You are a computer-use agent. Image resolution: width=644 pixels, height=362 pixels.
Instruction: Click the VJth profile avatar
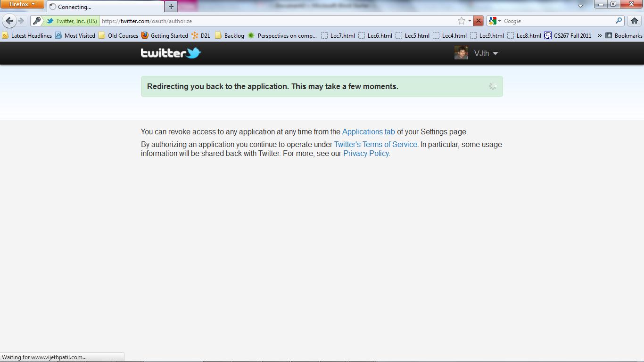coord(461,53)
